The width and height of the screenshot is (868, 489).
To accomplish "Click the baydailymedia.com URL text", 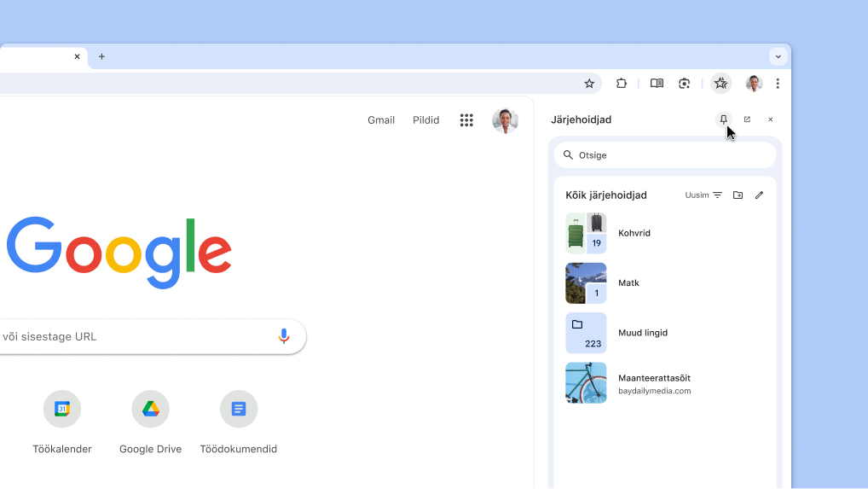I will point(654,391).
